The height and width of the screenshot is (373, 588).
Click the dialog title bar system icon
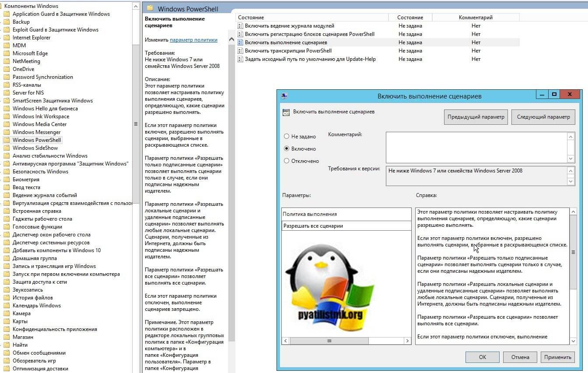pyautogui.click(x=284, y=96)
